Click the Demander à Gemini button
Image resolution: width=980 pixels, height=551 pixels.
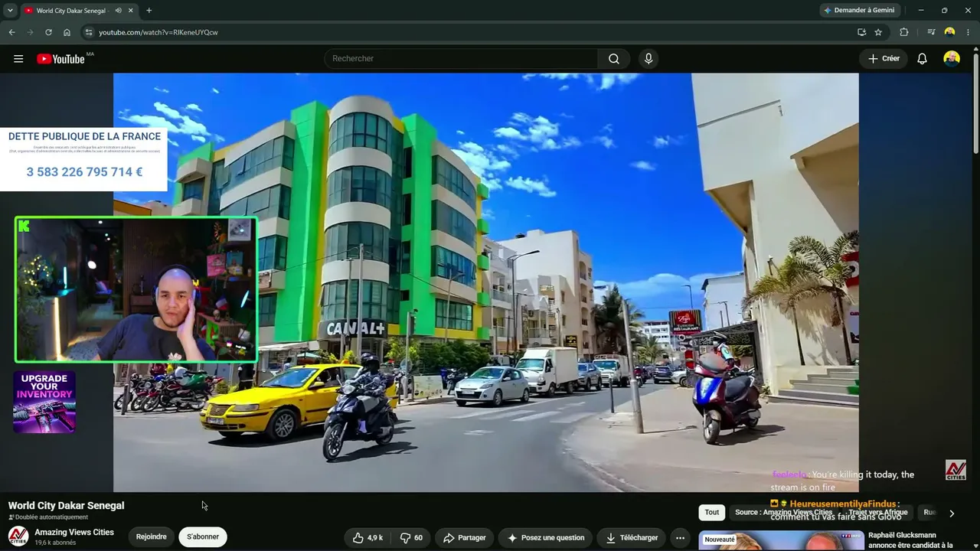pyautogui.click(x=858, y=11)
